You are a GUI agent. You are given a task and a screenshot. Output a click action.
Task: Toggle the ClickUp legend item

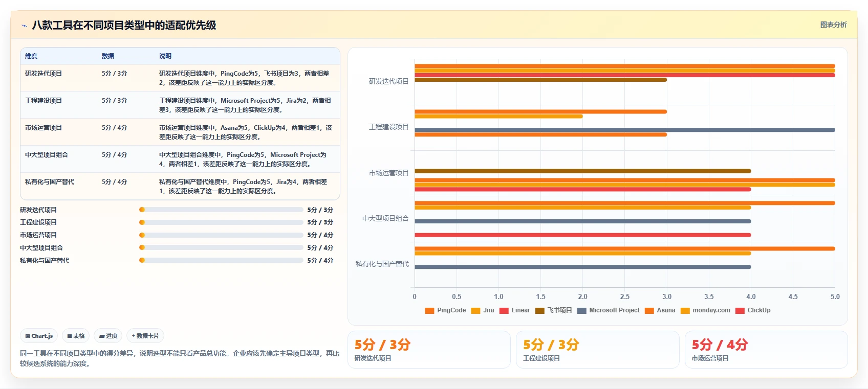[x=753, y=310]
